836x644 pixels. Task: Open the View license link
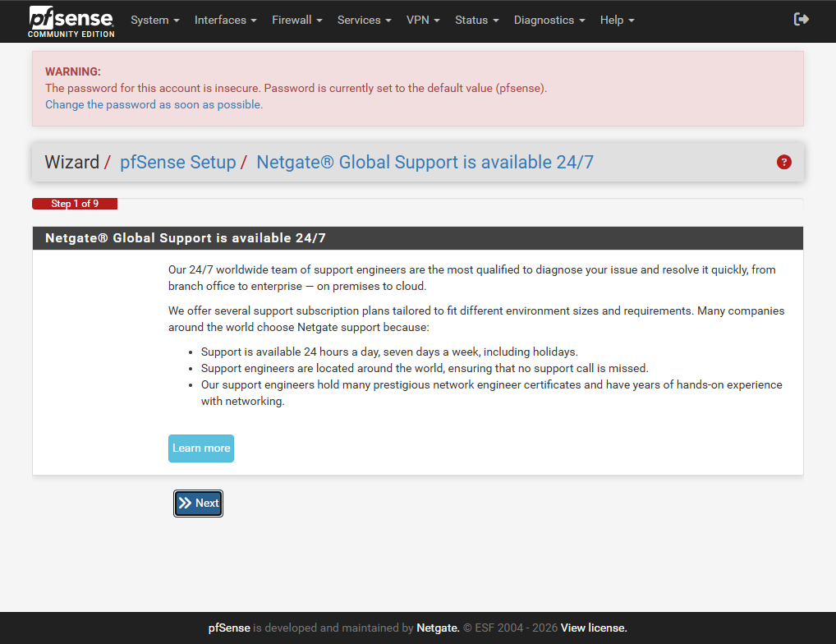coord(594,628)
